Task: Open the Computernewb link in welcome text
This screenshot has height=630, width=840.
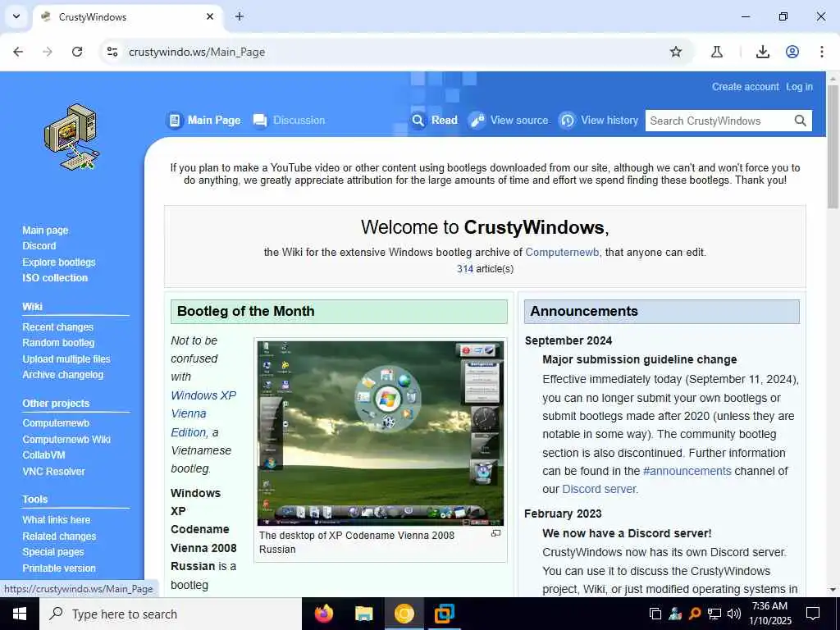Action: pos(562,253)
